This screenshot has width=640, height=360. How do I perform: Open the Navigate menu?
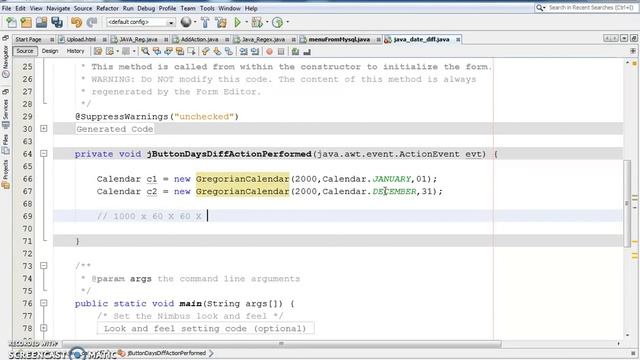pos(58,8)
